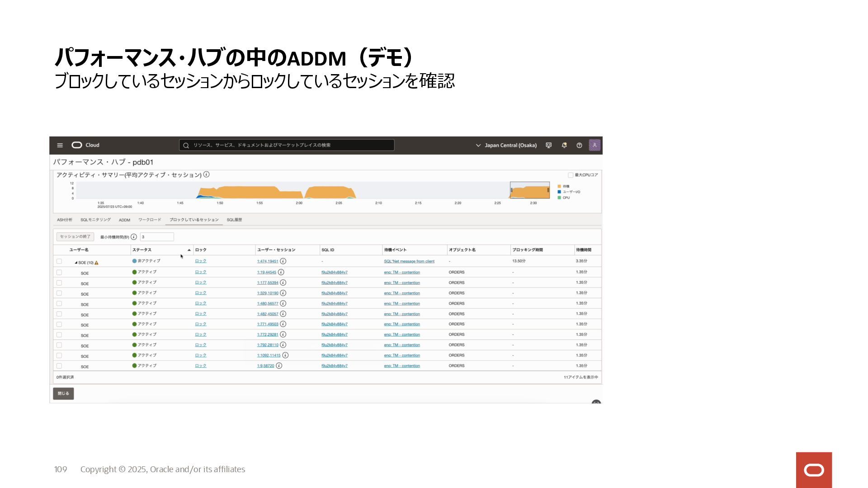Show info icon for session 1:19,44545
The image size is (868, 488).
tap(281, 272)
